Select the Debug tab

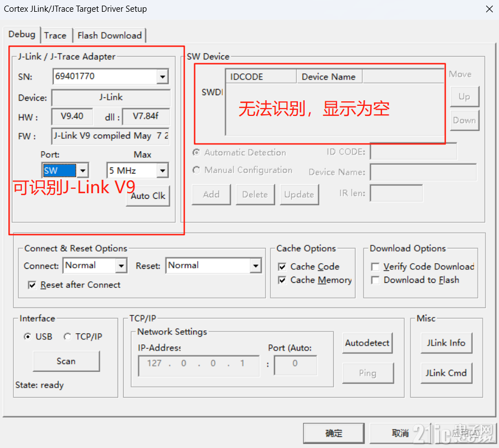(22, 34)
